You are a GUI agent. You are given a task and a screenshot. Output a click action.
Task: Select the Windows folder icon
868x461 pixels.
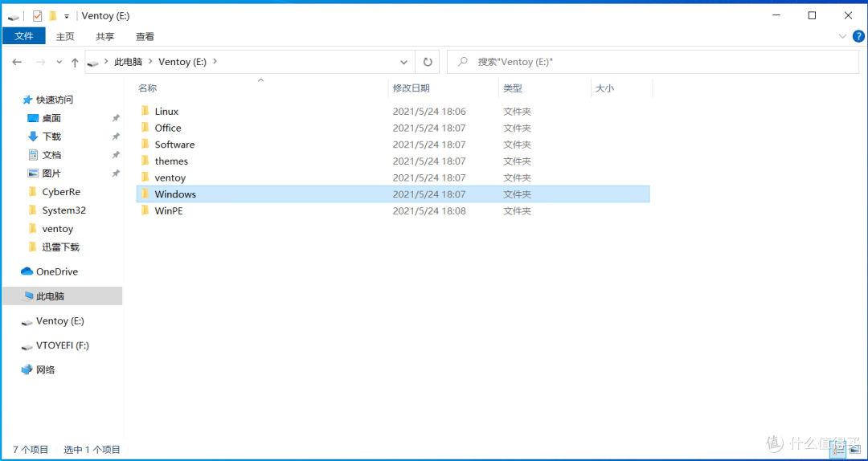point(145,194)
